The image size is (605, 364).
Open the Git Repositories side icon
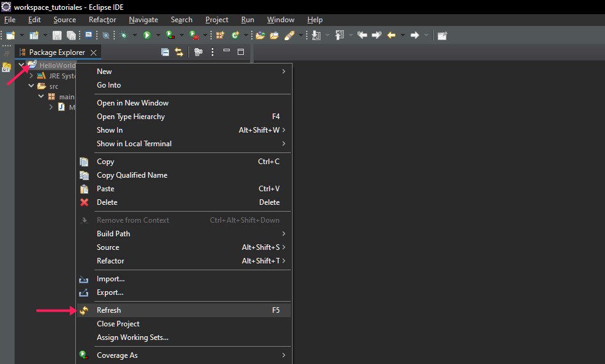tap(7, 67)
